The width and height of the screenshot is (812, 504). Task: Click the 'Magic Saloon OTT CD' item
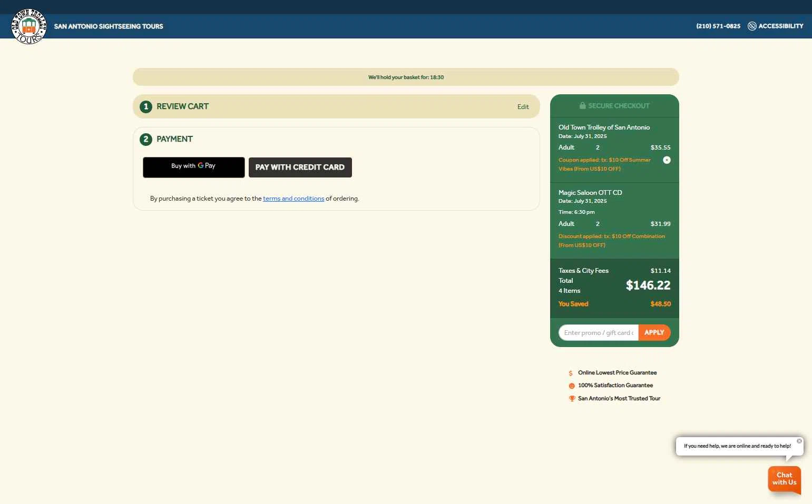click(590, 193)
